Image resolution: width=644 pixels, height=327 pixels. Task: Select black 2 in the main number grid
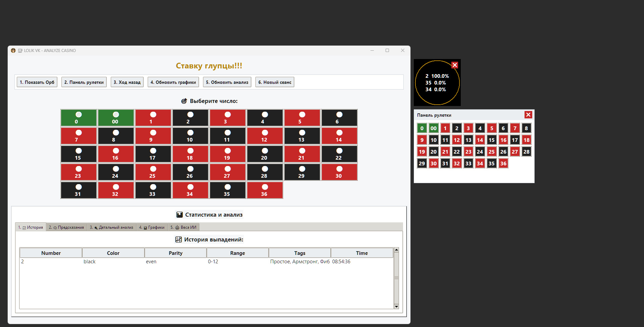190,118
